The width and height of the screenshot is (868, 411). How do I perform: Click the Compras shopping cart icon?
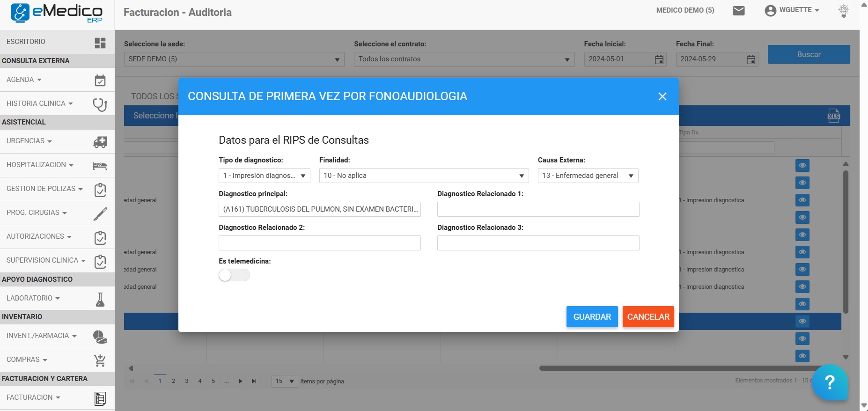point(100,360)
